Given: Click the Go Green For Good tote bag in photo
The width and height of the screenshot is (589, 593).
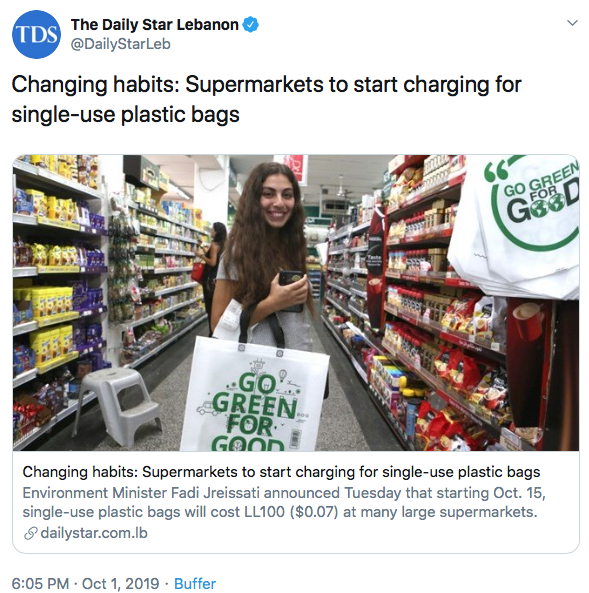Looking at the screenshot, I should tap(255, 393).
